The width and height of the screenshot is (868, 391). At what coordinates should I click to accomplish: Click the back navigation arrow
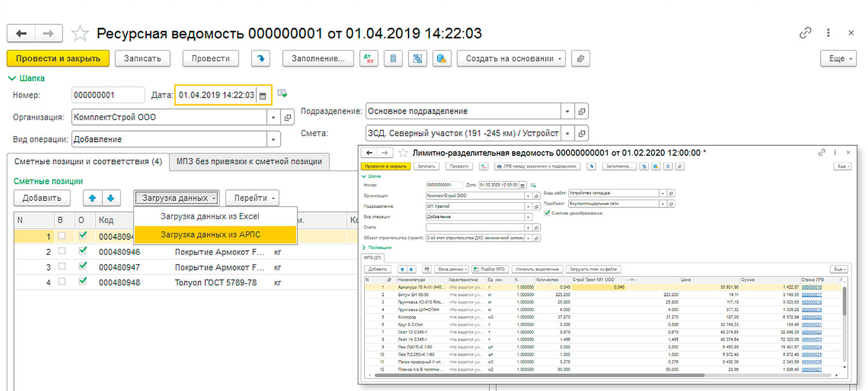click(21, 34)
